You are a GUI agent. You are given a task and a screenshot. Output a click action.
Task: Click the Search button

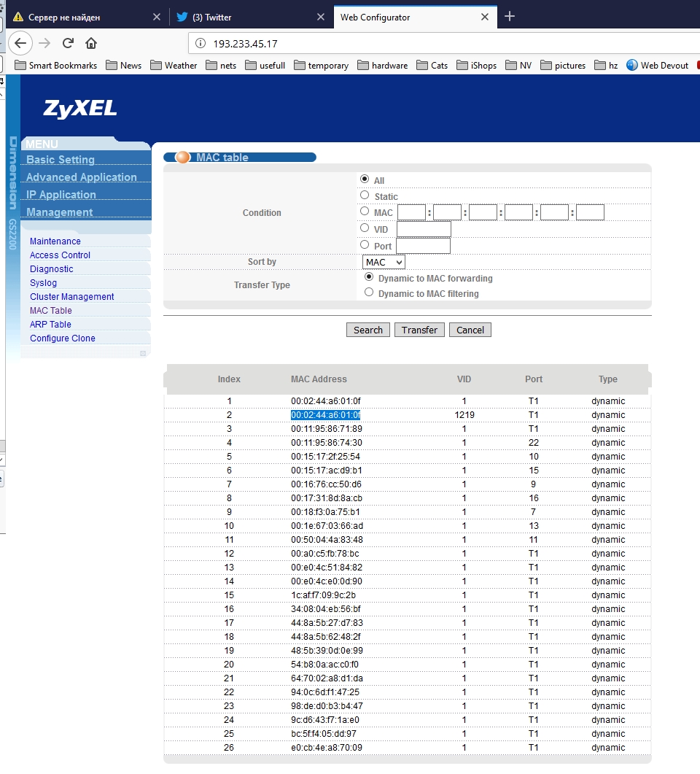[368, 330]
